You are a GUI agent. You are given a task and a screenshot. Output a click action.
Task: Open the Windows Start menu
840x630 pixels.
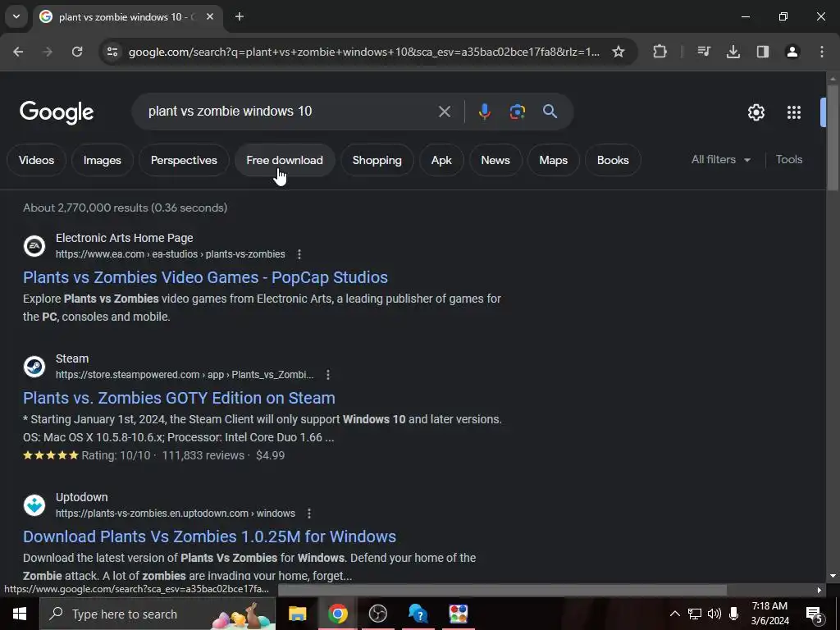click(20, 614)
